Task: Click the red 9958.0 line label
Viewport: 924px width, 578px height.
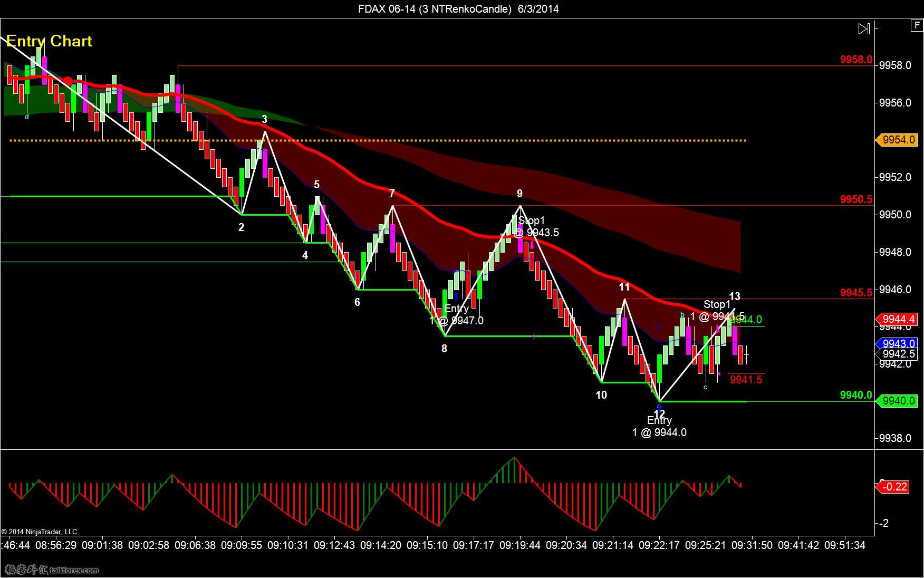Action: click(x=856, y=60)
